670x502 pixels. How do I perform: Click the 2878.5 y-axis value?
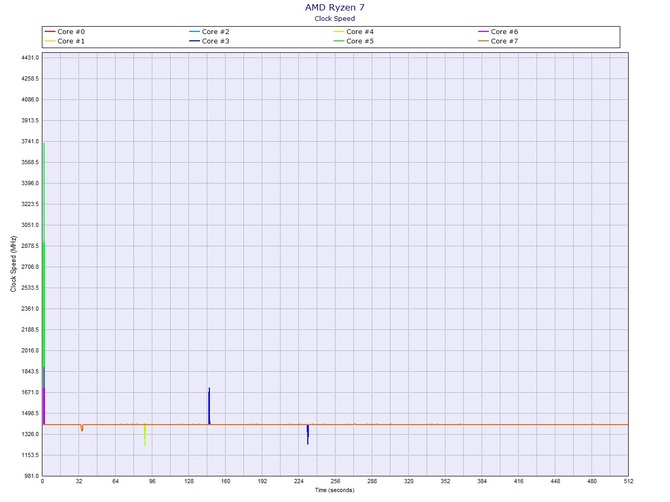tap(30, 246)
